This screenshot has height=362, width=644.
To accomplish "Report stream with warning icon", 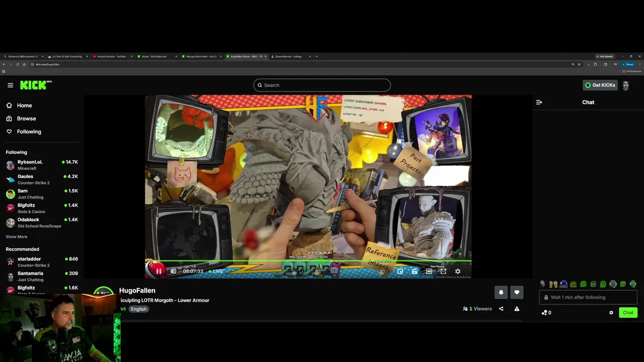I will click(x=517, y=309).
